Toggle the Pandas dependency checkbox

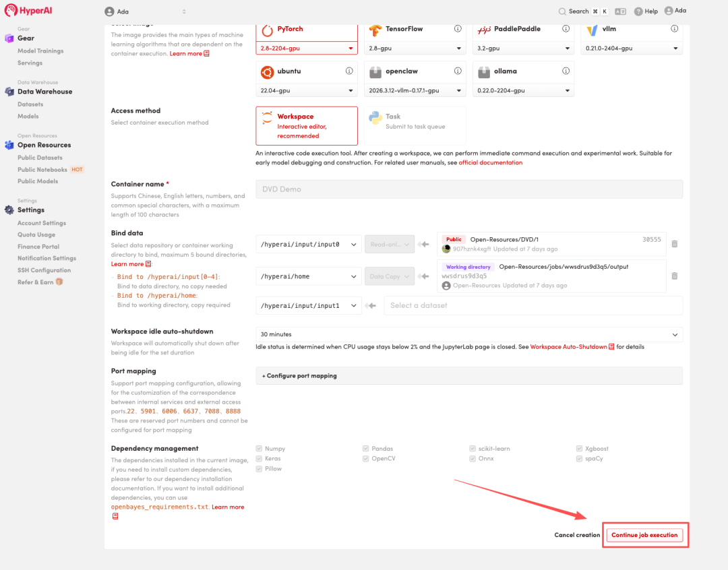[366, 449]
